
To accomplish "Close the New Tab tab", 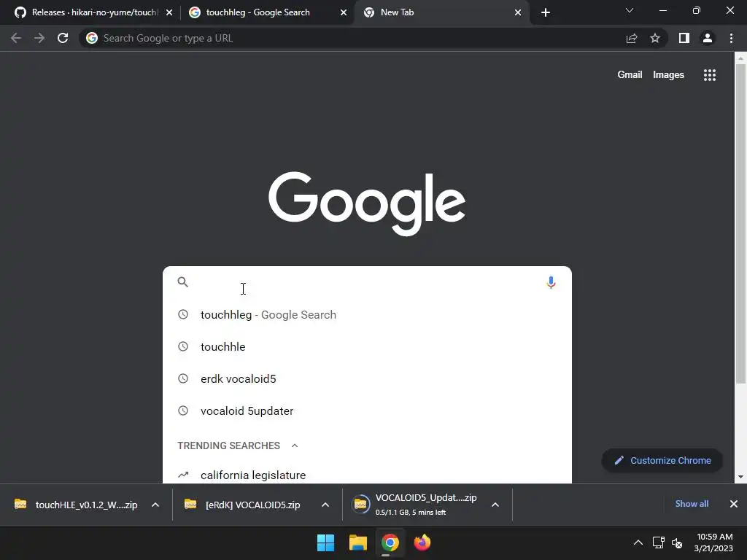I will [518, 12].
